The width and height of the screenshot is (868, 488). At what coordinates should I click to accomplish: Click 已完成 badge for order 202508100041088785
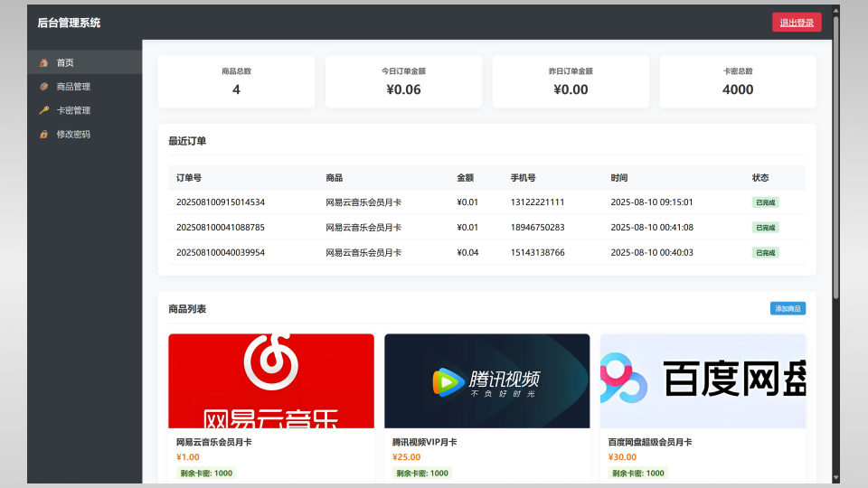(765, 228)
